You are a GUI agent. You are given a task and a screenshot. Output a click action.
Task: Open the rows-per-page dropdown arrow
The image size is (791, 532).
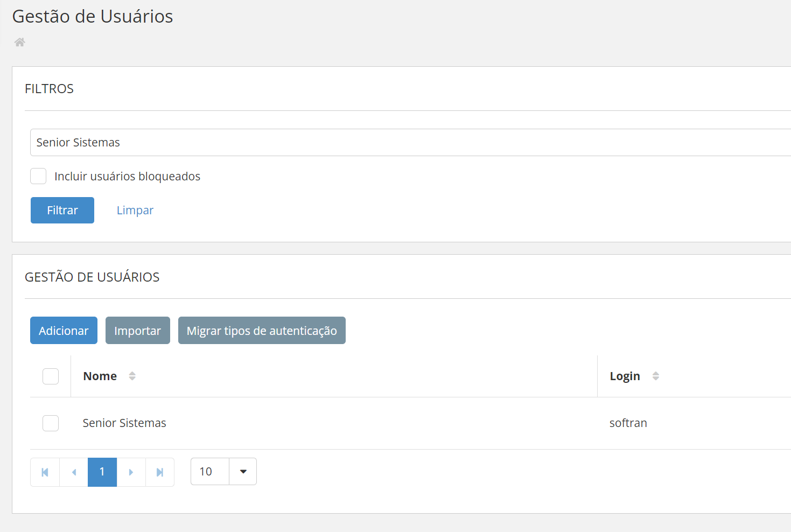click(x=243, y=472)
